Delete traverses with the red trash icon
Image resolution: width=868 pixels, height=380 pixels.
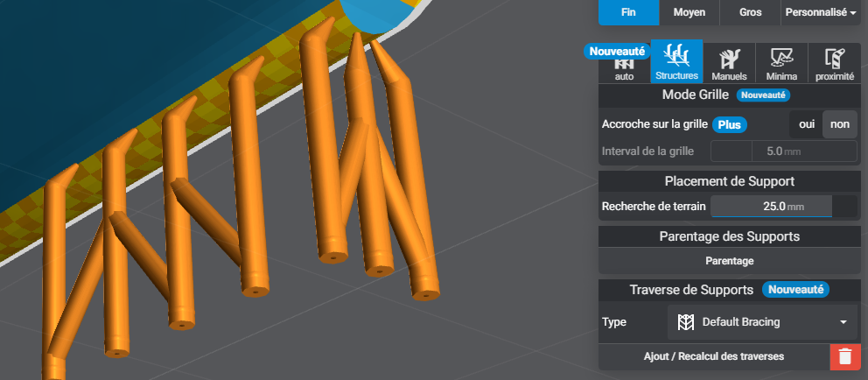click(x=844, y=356)
